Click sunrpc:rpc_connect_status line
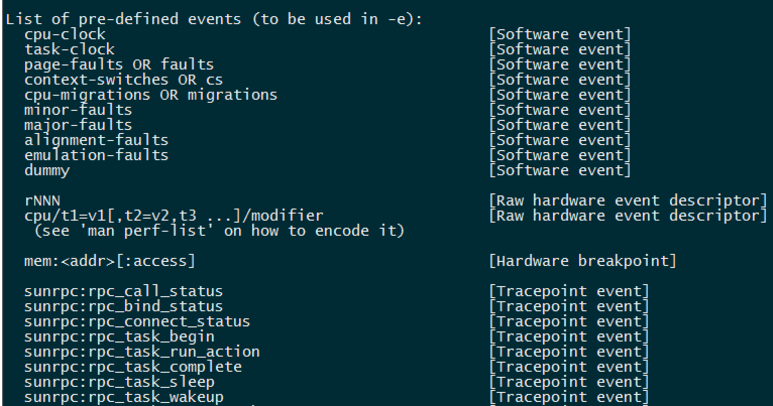 coord(137,322)
